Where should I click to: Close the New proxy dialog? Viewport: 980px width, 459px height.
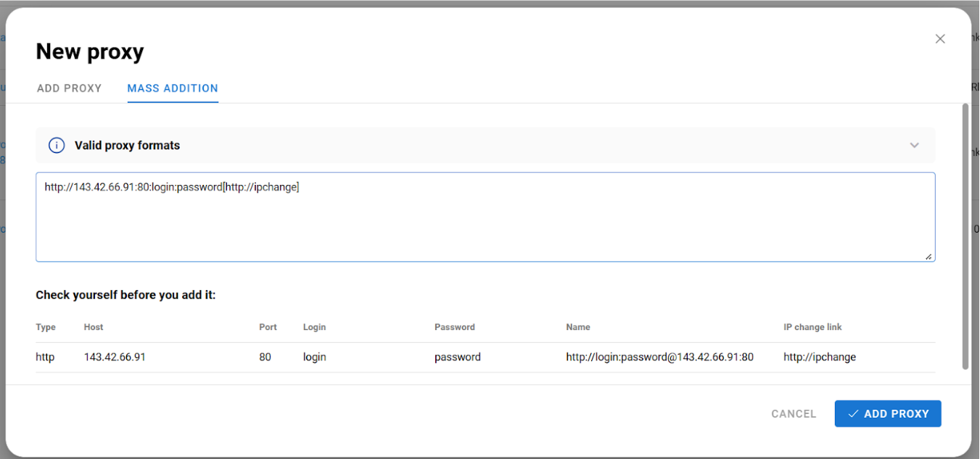coord(940,39)
